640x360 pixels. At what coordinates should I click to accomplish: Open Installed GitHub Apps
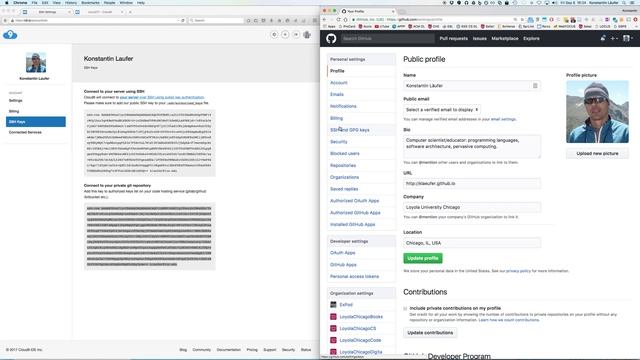point(353,224)
